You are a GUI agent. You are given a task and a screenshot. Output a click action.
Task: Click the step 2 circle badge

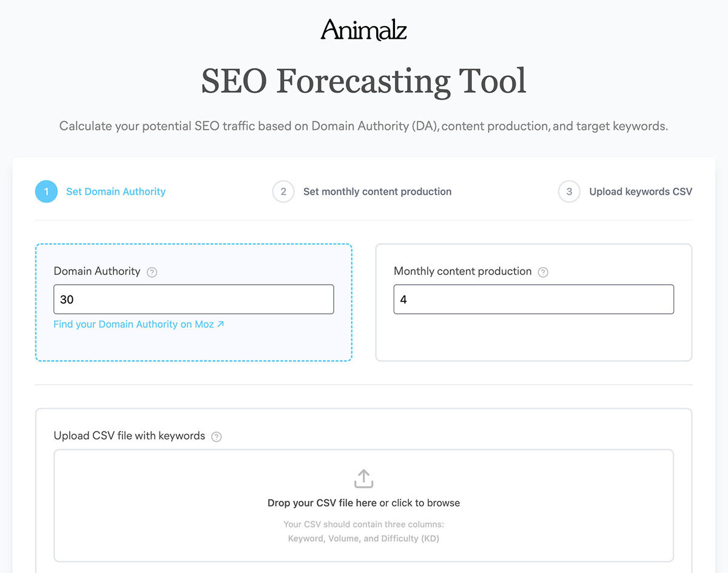coord(283,192)
